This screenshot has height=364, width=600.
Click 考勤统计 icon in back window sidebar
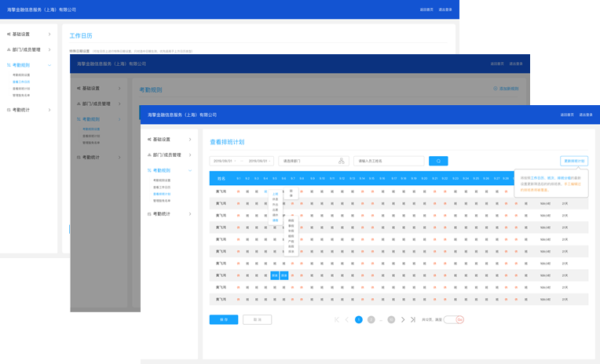tap(9, 110)
